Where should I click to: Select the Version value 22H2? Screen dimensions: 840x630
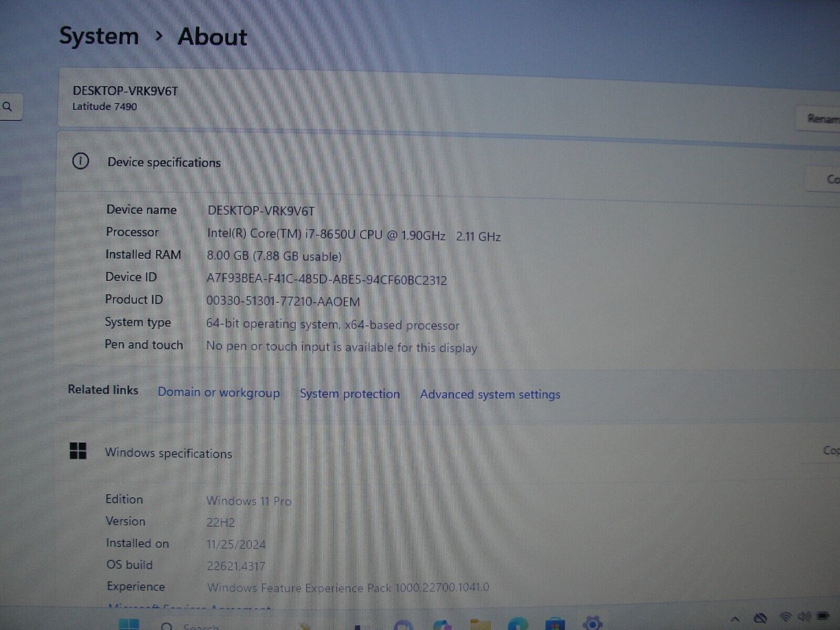pyautogui.click(x=220, y=522)
